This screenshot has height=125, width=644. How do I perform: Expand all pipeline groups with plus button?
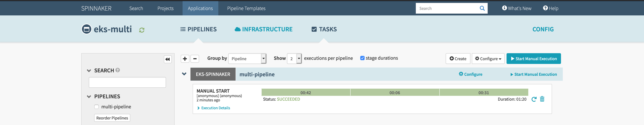185,59
